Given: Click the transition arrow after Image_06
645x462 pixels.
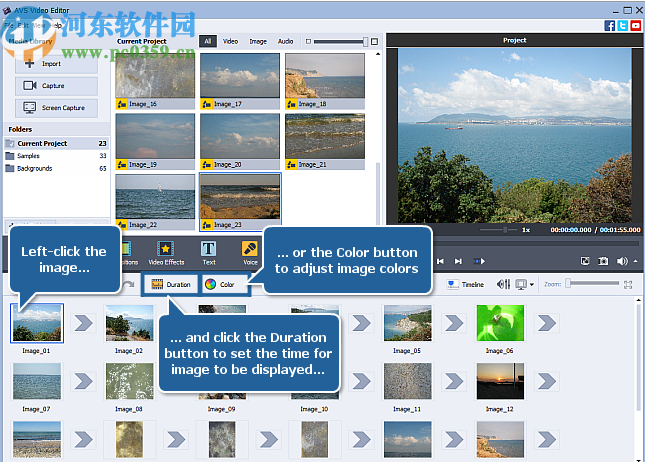Looking at the screenshot, I should (x=547, y=323).
